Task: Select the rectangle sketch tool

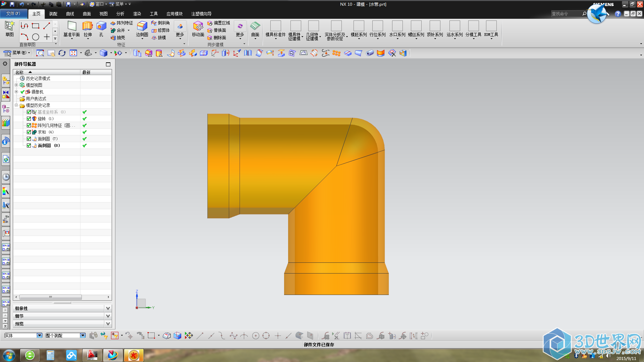Action: click(36, 26)
